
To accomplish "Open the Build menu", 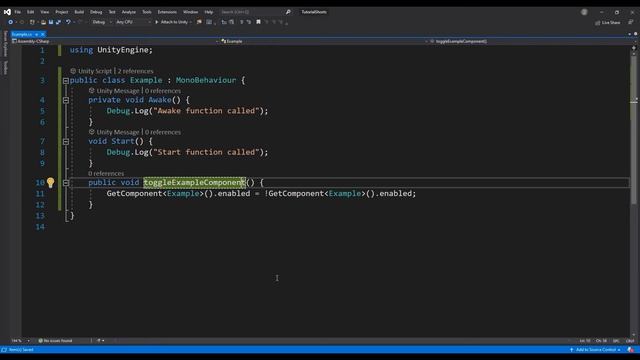I will 79,12.
